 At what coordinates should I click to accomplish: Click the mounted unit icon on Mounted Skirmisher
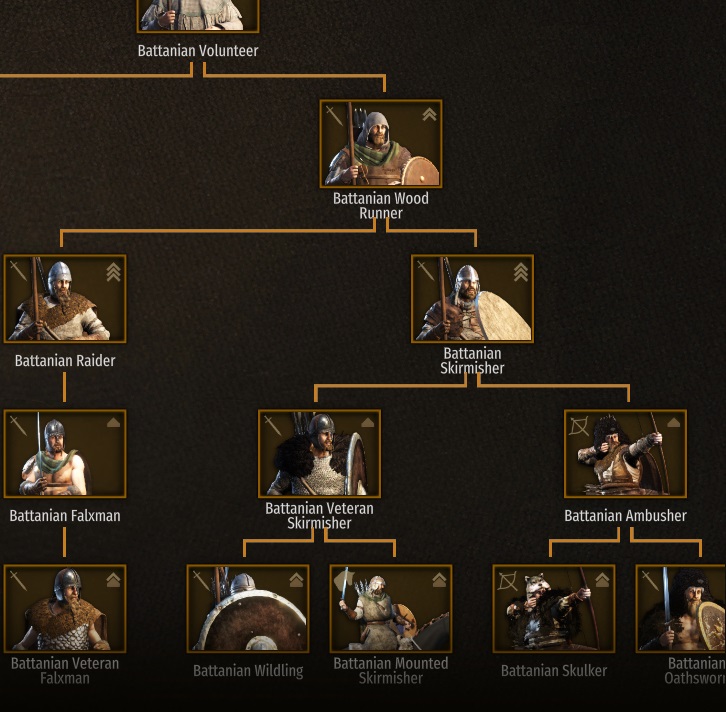(x=343, y=580)
